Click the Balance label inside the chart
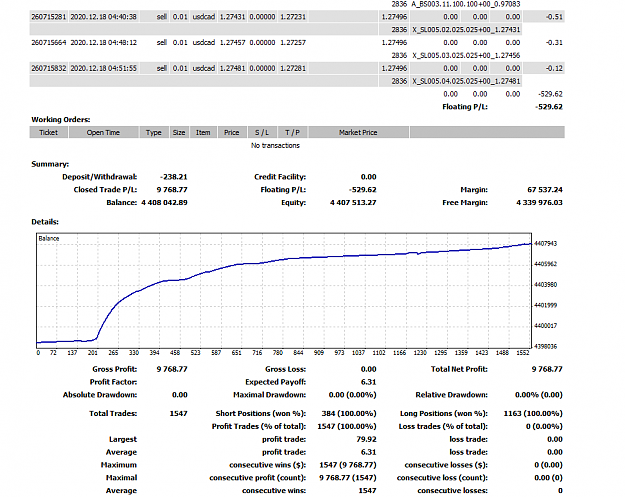625x497 pixels. coord(49,238)
